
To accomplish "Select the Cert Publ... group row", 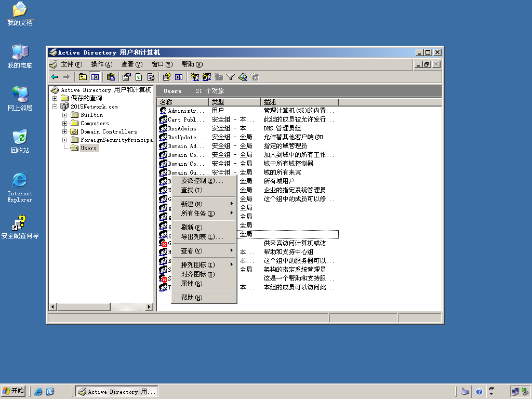I will tap(248, 119).
